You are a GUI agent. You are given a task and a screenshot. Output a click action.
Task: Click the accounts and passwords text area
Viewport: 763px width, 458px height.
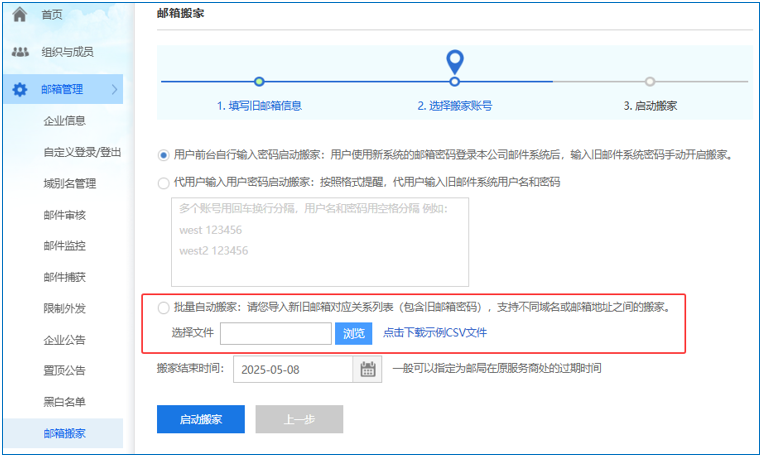pos(320,242)
